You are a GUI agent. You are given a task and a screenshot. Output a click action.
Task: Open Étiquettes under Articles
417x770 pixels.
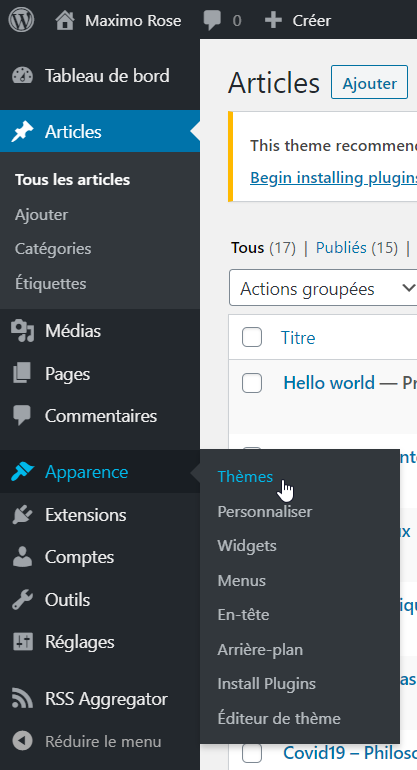point(51,283)
